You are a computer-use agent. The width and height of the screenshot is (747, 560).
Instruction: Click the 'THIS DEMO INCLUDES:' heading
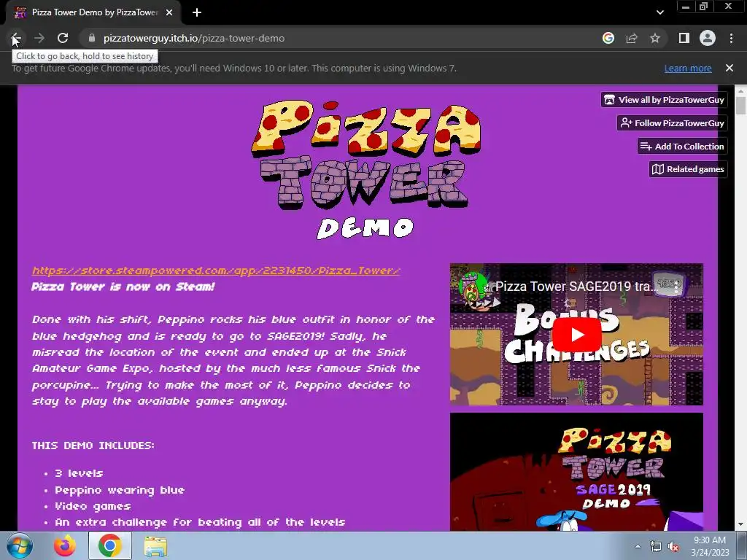pyautogui.click(x=93, y=446)
